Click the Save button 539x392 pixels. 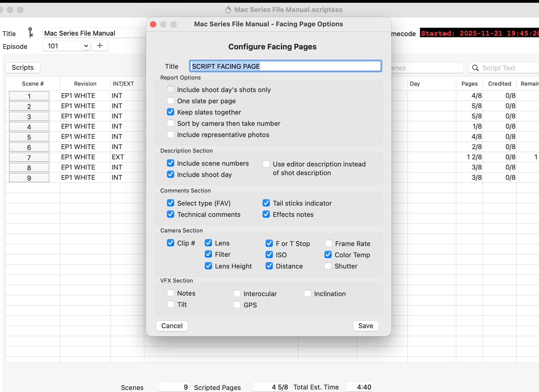365,326
